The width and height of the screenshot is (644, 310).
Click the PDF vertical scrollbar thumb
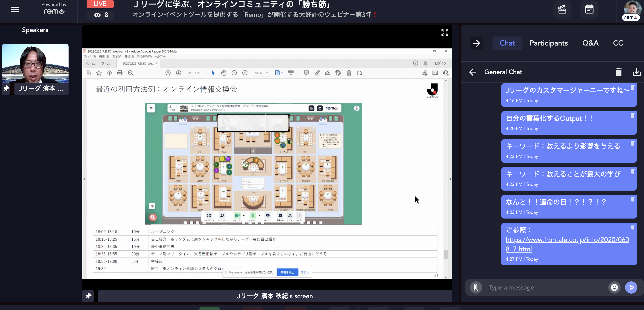(446, 254)
